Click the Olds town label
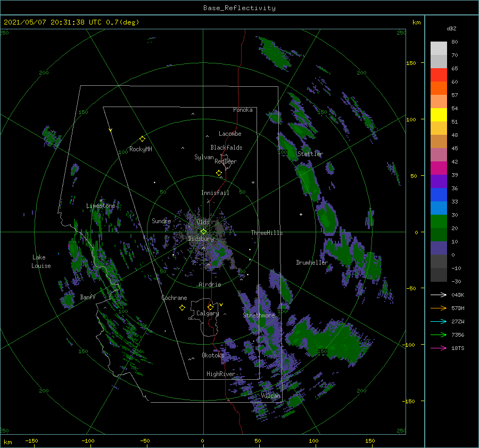Viewport: 479px width, 448px height. tap(203, 222)
